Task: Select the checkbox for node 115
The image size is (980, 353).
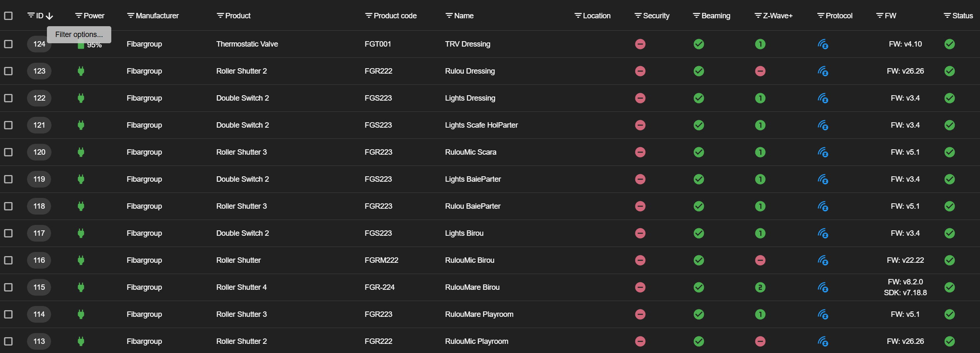Action: pyautogui.click(x=8, y=287)
